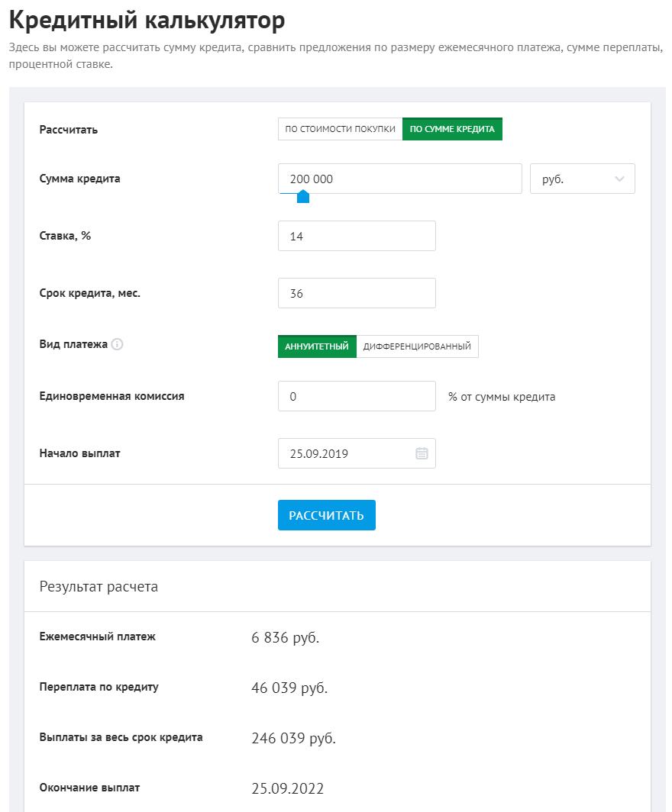
Task: Switch to Дифференцированный payment type
Action: [x=417, y=346]
